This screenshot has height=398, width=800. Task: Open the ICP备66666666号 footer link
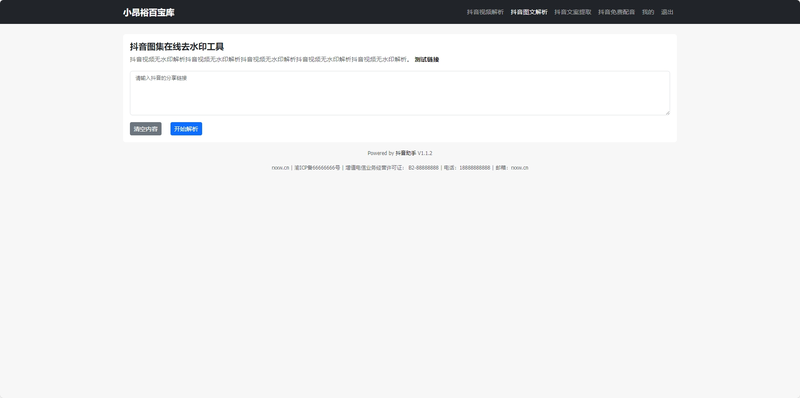tap(317, 168)
